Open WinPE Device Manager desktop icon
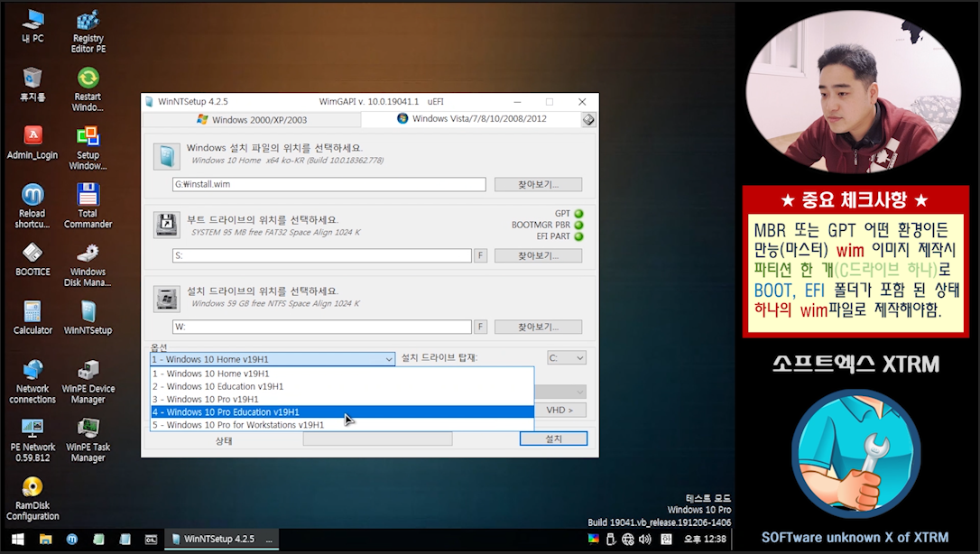The image size is (980, 554). click(x=88, y=382)
